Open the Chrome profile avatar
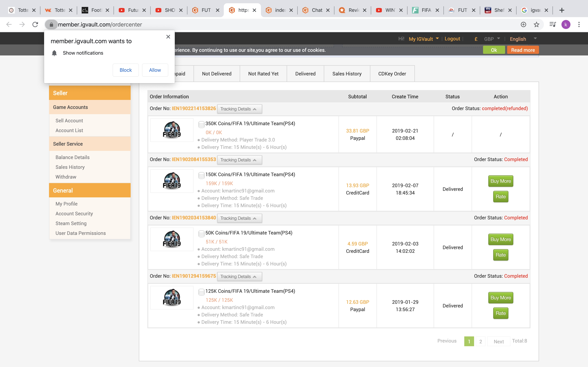This screenshot has width=588, height=367. (566, 24)
